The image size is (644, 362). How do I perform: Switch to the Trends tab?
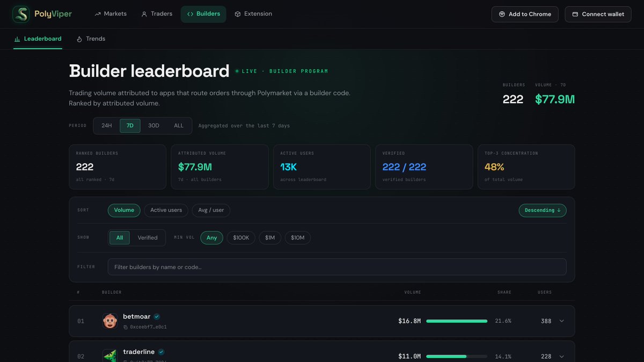point(91,39)
